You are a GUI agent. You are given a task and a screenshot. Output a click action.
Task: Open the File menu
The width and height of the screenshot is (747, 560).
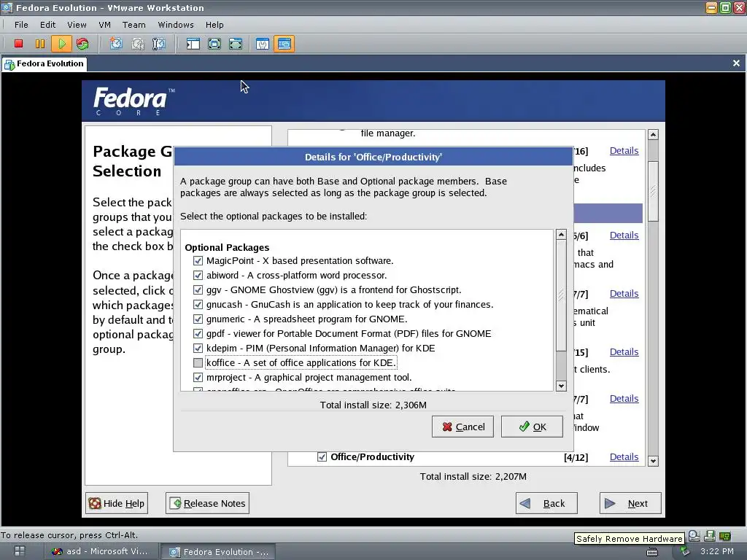pos(21,25)
